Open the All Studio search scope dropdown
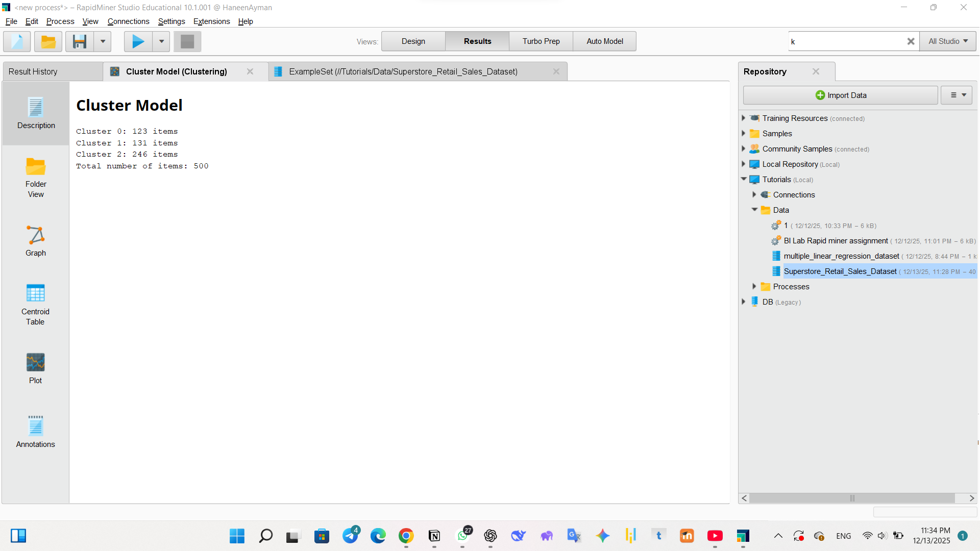 pos(948,41)
